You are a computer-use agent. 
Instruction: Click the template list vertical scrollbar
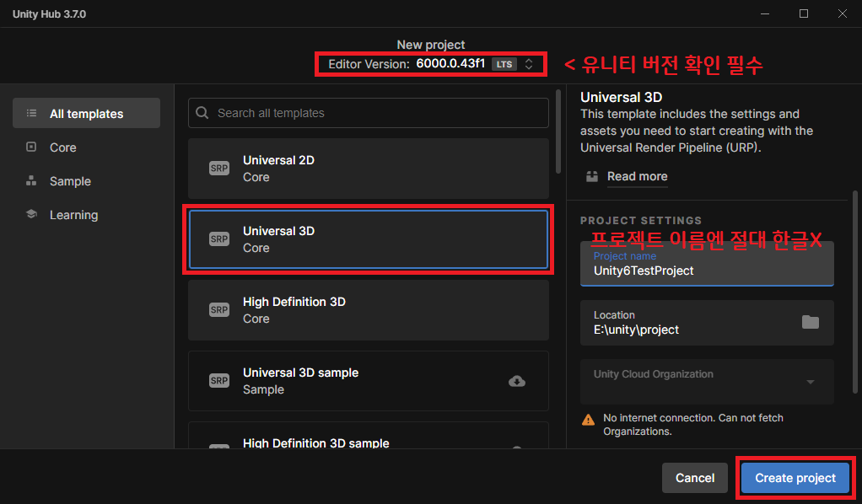[x=558, y=132]
